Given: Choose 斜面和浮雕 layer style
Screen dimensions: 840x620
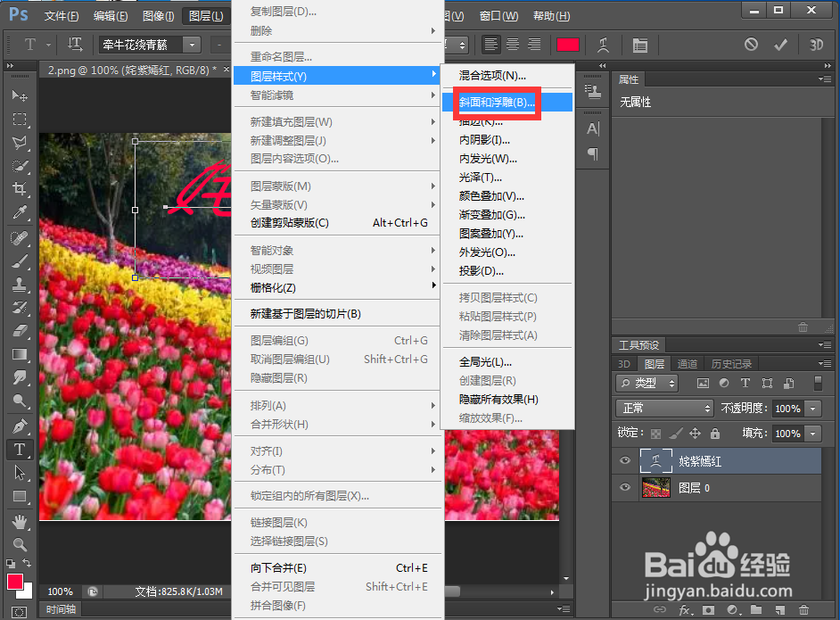Looking at the screenshot, I should click(x=508, y=103).
